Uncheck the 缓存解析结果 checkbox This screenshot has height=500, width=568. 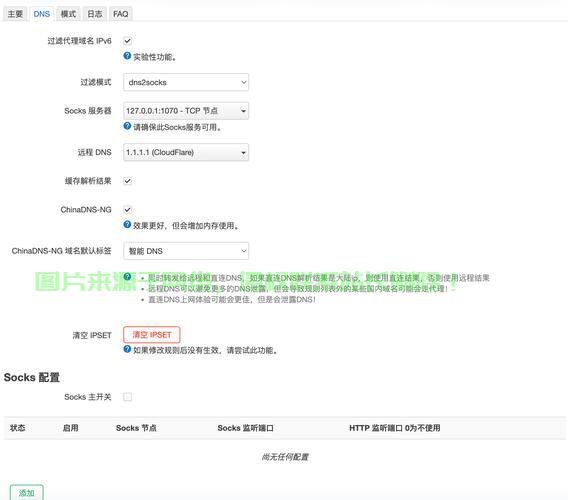click(128, 181)
